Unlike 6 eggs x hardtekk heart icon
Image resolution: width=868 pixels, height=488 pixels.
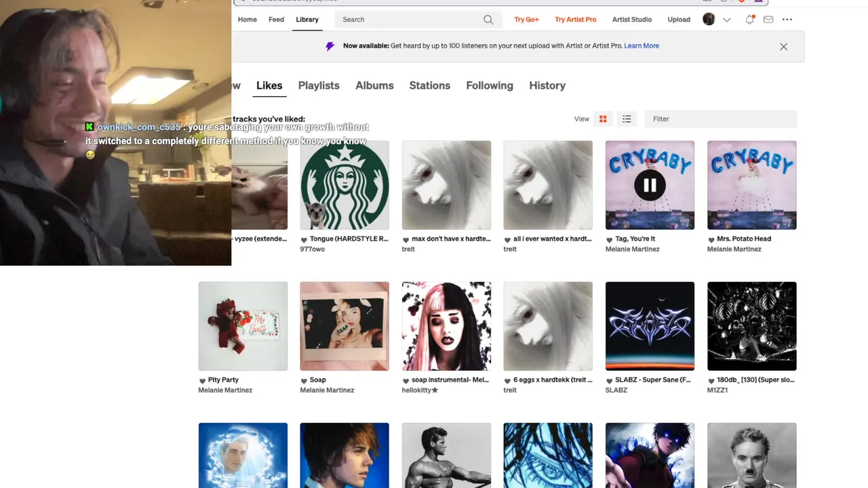[x=508, y=380]
